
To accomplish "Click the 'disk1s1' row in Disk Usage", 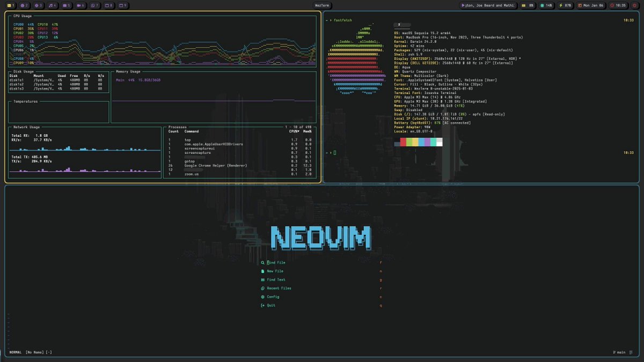I will (x=57, y=80).
